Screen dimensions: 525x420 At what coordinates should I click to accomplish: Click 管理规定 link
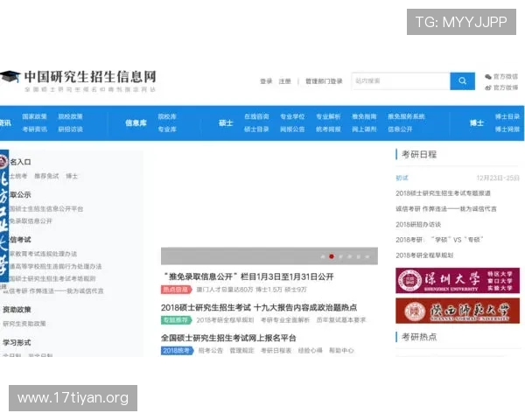pos(242,351)
